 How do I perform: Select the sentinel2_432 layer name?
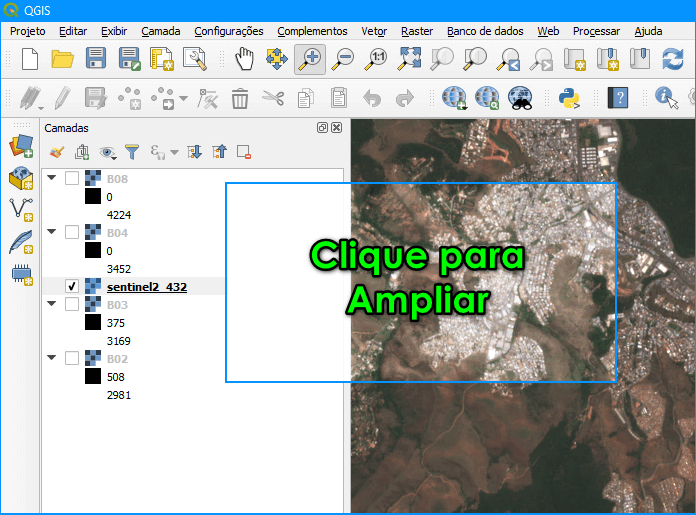(147, 287)
